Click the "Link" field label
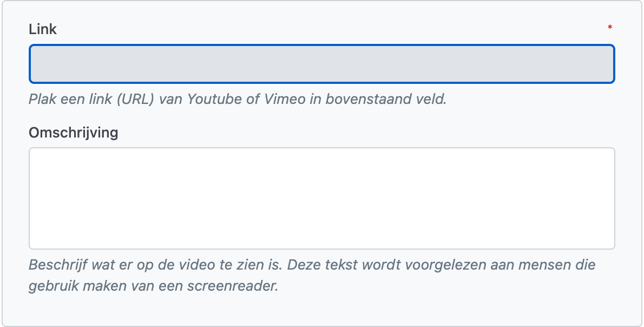This screenshot has width=644, height=327. click(43, 29)
